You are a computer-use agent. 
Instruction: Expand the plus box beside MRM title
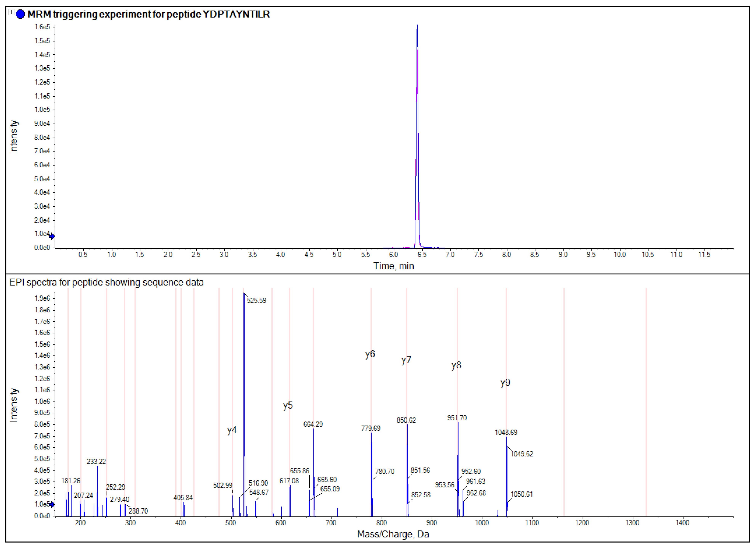coord(11,12)
